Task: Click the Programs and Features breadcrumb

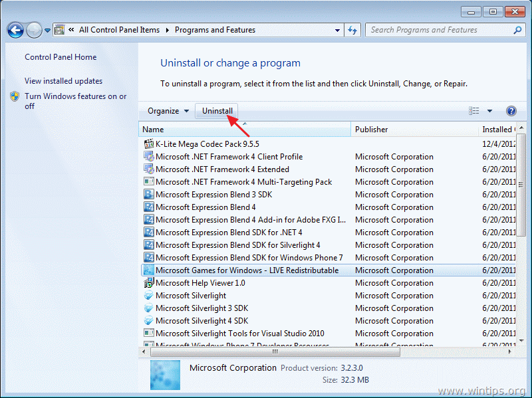Action: [215, 30]
